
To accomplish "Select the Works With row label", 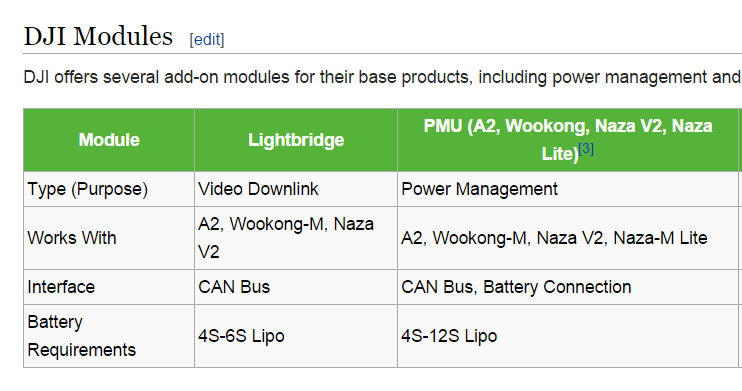I will [72, 238].
